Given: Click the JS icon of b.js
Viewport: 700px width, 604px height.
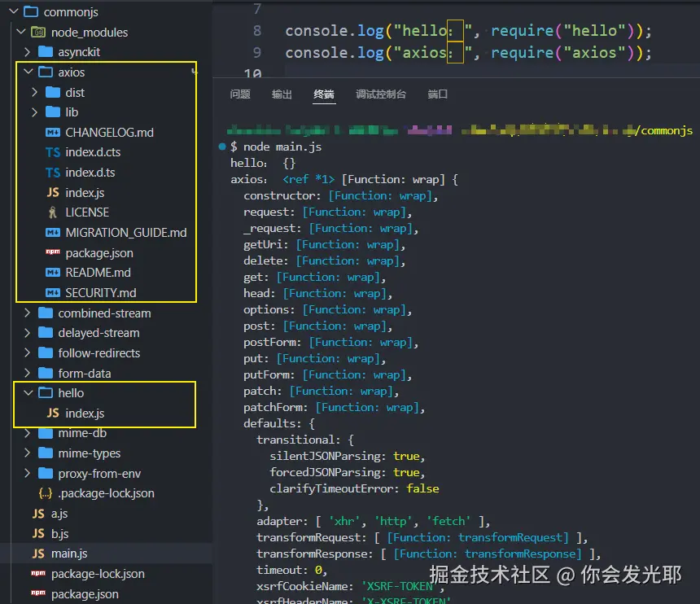Looking at the screenshot, I should coord(38,533).
